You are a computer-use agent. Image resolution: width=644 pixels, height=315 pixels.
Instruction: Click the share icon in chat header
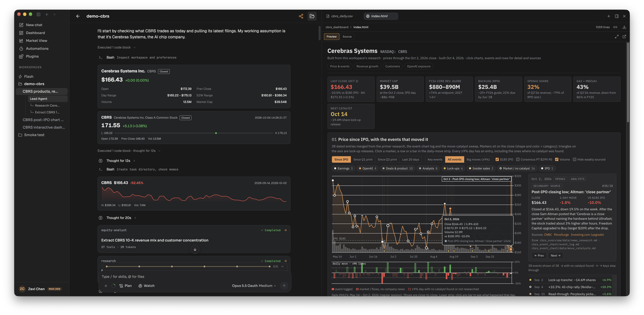(301, 16)
